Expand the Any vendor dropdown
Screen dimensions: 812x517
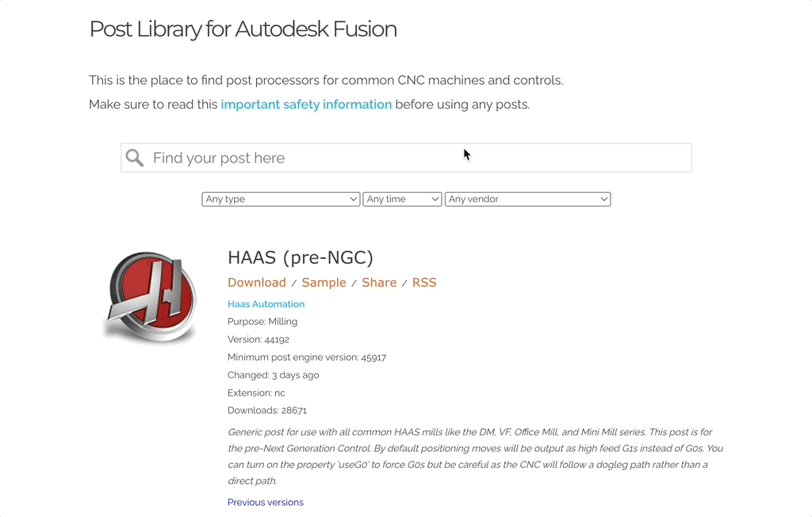coord(527,199)
